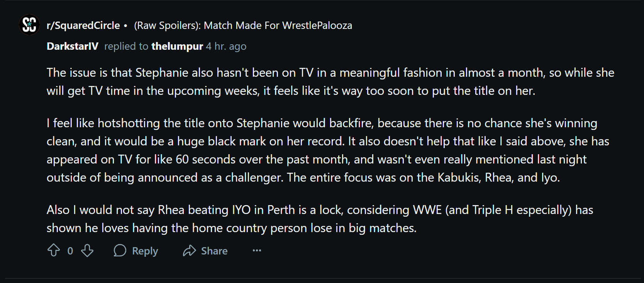Click the speech bubble reply icon
The height and width of the screenshot is (283, 644).
120,251
